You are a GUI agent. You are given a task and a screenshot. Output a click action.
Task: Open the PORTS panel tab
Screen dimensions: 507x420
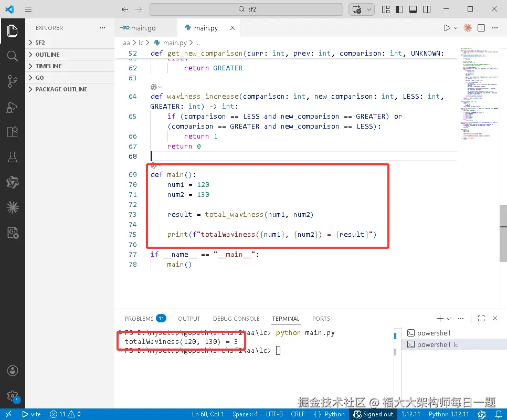click(321, 319)
